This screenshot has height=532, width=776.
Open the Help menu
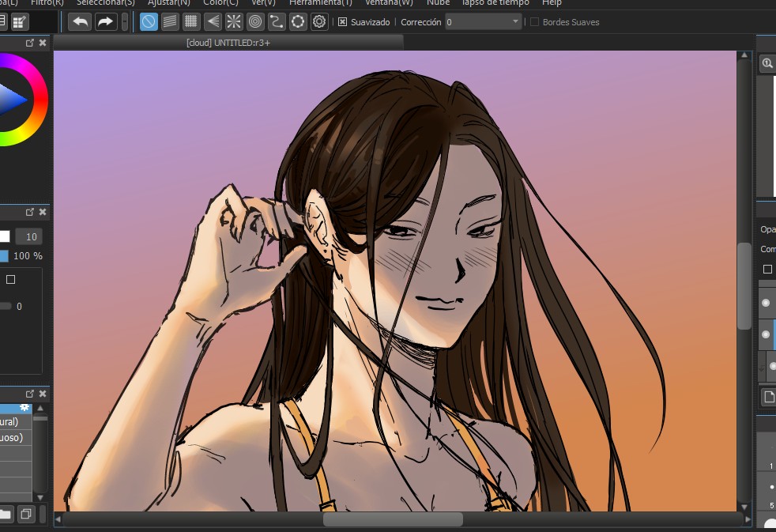[552, 3]
